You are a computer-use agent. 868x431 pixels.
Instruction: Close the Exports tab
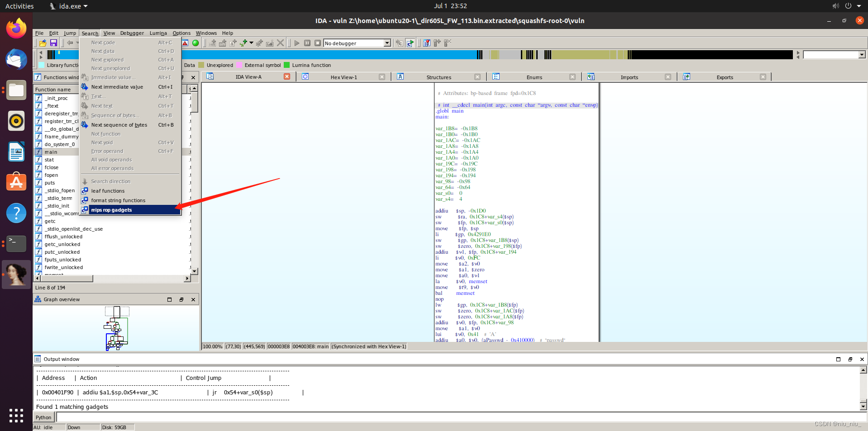click(763, 77)
